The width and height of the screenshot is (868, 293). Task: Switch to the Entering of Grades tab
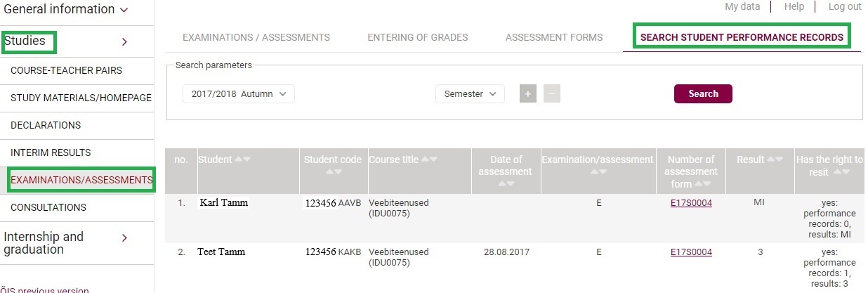click(x=418, y=37)
